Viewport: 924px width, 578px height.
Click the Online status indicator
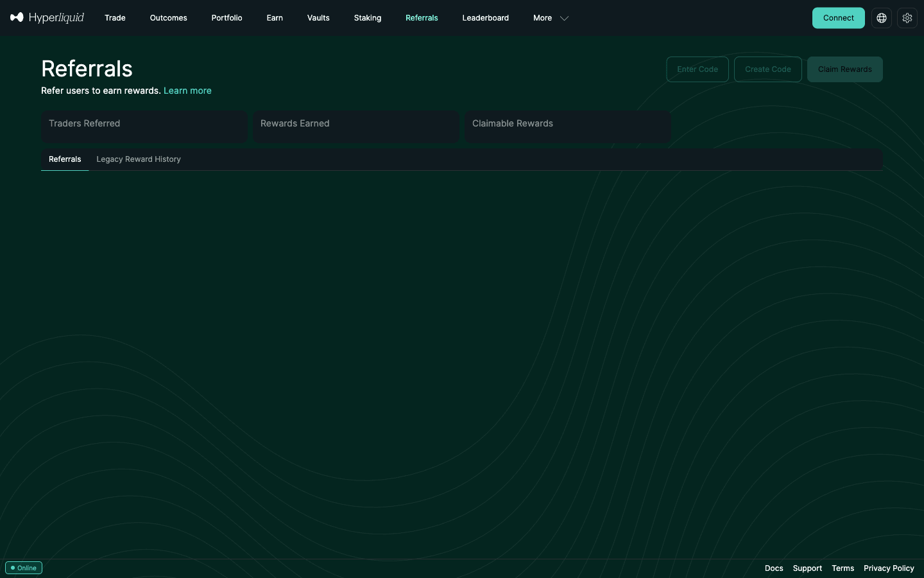coord(24,568)
